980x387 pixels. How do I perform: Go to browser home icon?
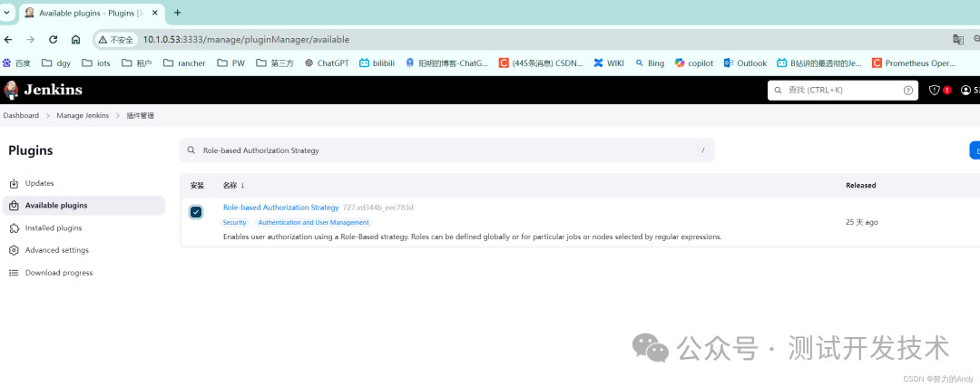75,39
